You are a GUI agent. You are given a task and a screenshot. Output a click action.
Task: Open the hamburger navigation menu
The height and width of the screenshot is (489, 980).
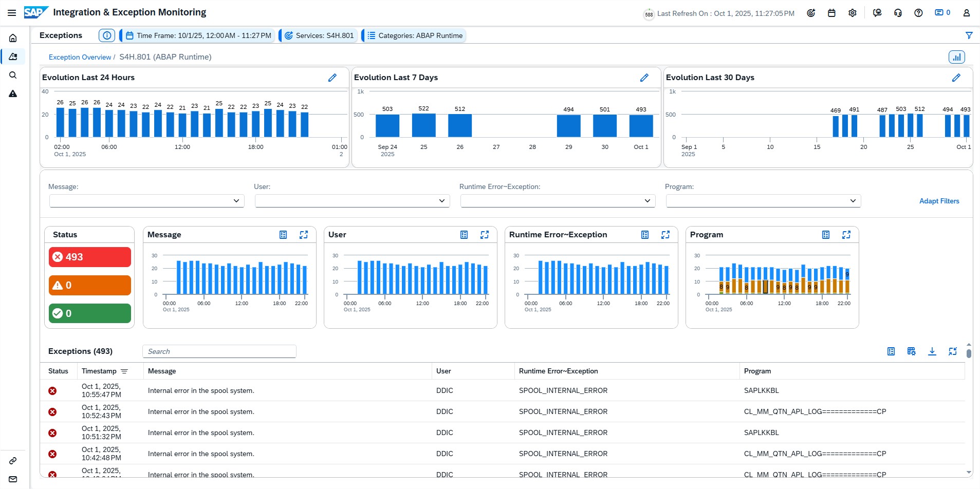pos(12,13)
